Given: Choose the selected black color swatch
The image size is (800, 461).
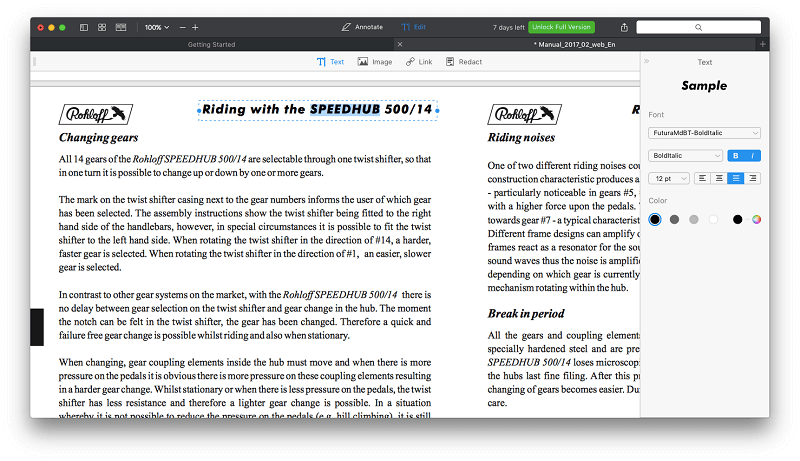Looking at the screenshot, I should pyautogui.click(x=655, y=220).
